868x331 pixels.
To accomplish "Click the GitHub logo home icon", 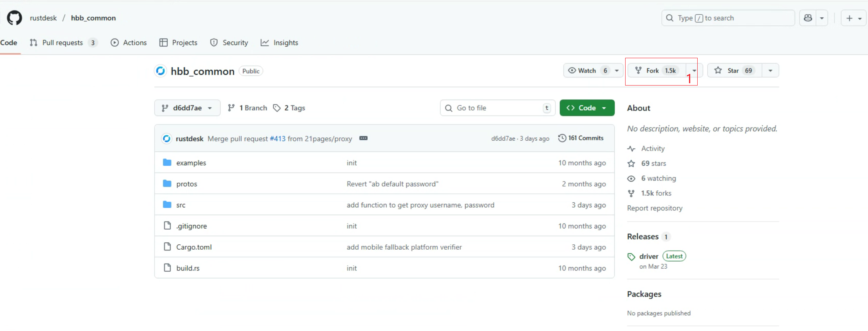I will click(x=14, y=18).
